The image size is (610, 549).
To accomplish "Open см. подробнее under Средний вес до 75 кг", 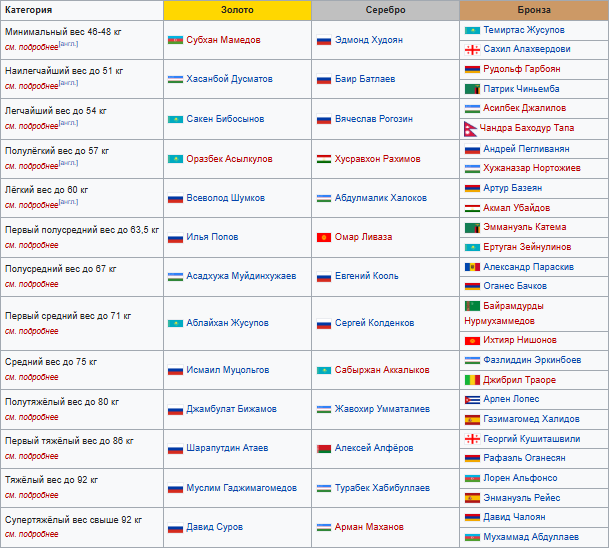I will 31,377.
